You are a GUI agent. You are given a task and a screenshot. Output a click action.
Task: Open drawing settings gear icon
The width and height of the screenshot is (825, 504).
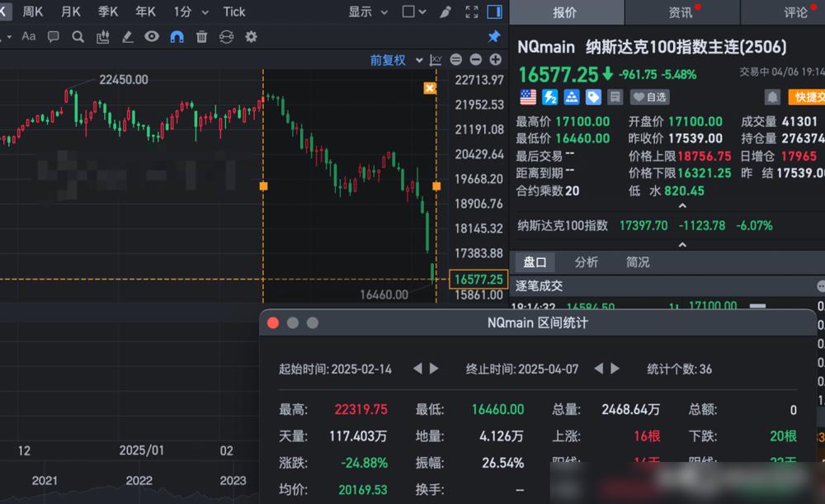[251, 37]
